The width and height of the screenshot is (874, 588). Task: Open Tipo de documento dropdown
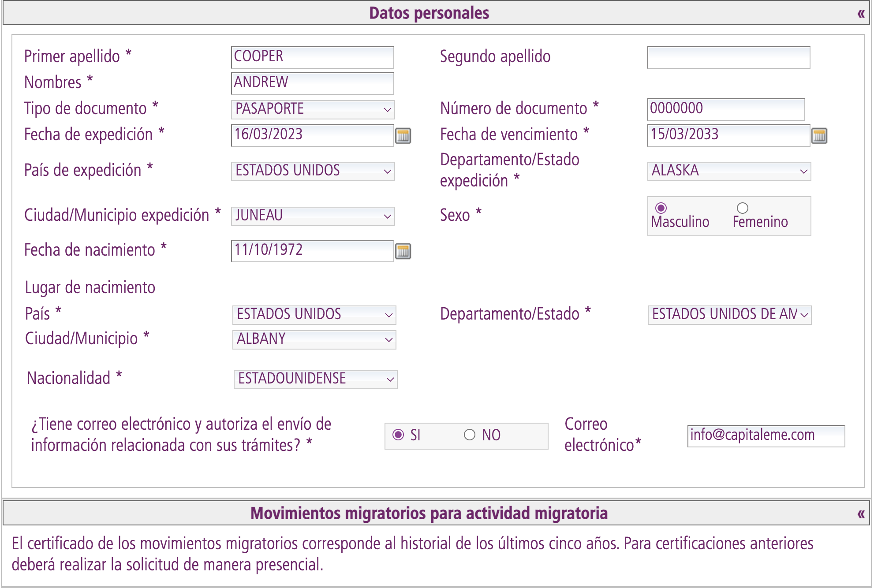(313, 109)
